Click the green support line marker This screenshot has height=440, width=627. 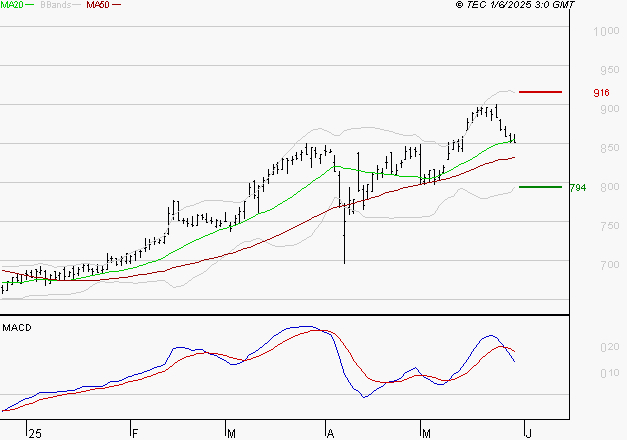(540, 187)
